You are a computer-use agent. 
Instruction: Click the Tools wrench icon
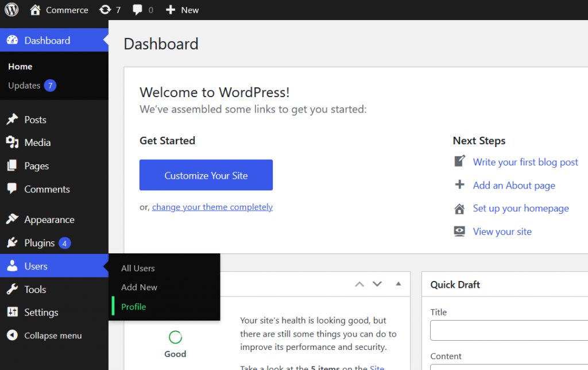12,289
